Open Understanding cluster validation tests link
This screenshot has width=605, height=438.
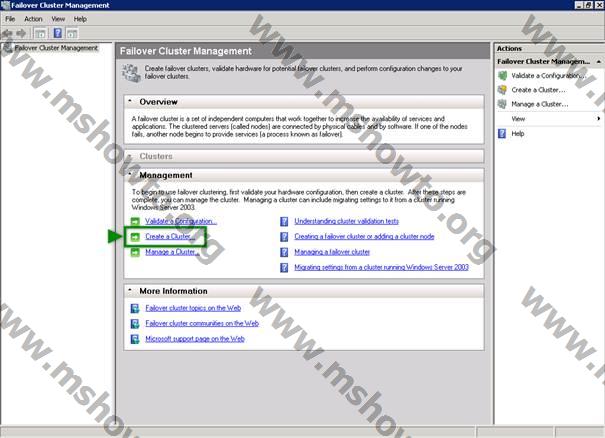point(346,221)
